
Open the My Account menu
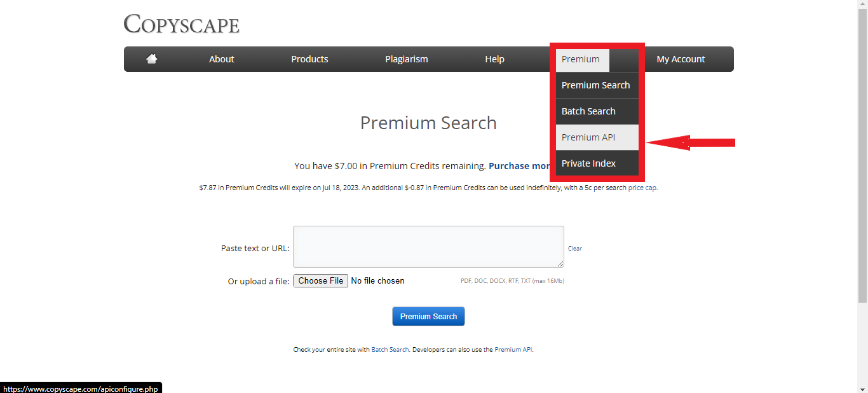pos(681,59)
